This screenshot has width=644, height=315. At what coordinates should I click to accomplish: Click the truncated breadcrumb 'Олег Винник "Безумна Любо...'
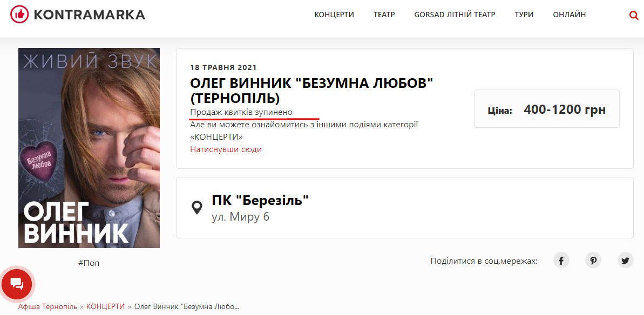[187, 307]
